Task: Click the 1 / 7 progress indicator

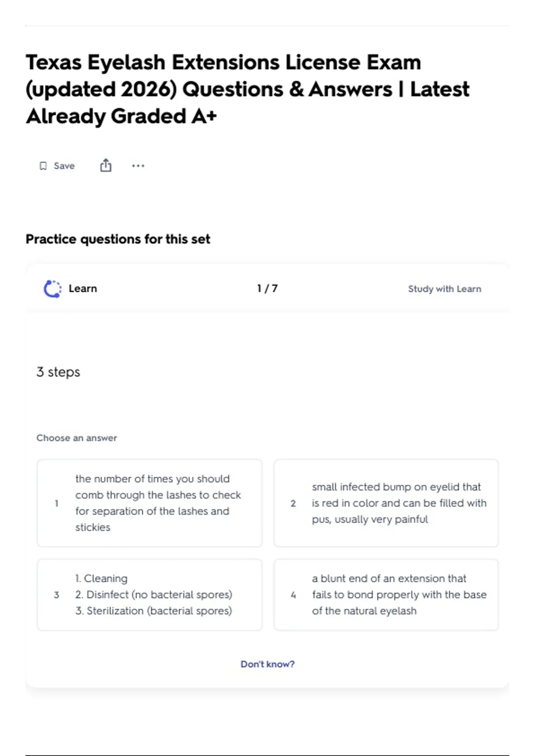Action: (267, 289)
